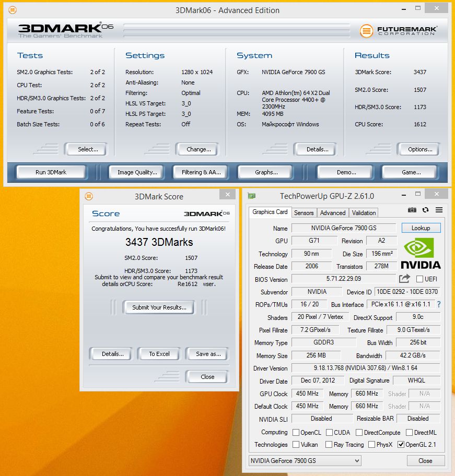Click the Driver Version field
Screen dimensions: 455x476
pos(365,367)
